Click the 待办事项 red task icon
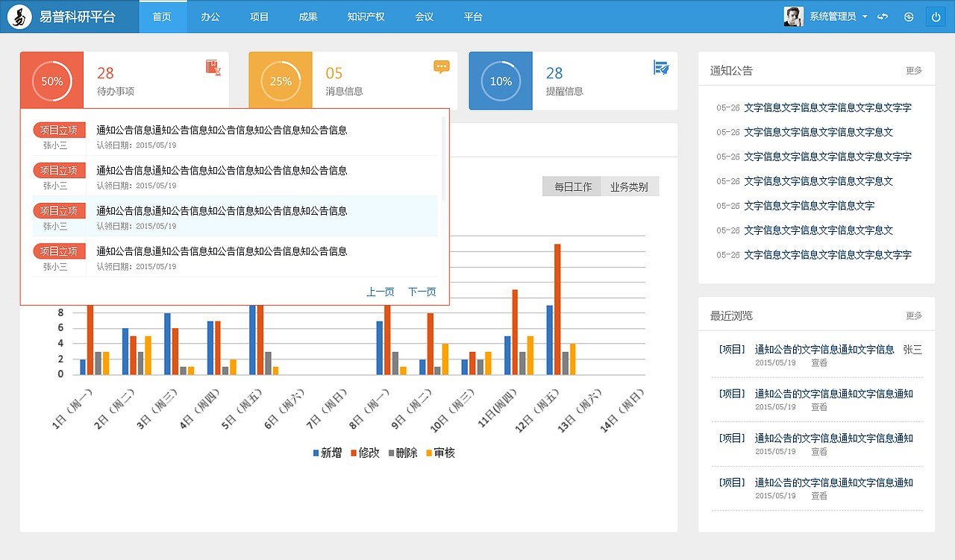 tap(214, 67)
